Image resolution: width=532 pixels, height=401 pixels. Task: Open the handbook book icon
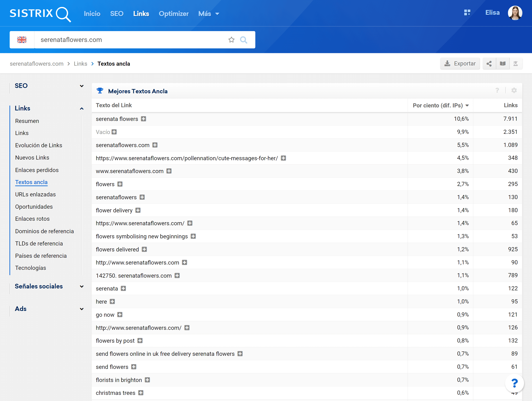pos(503,64)
